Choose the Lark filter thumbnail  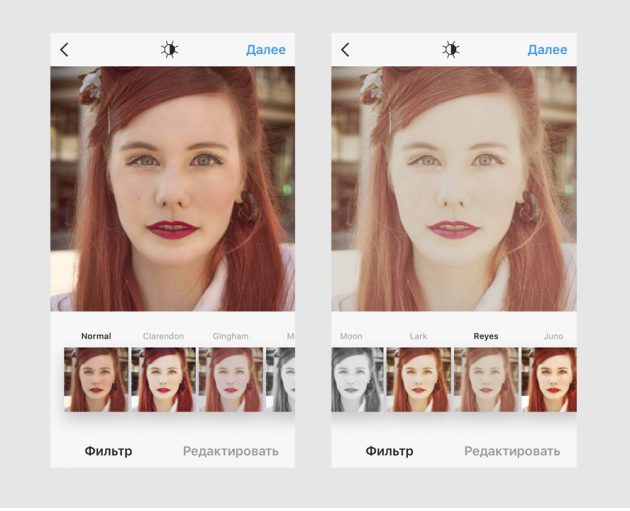pyautogui.click(x=419, y=380)
